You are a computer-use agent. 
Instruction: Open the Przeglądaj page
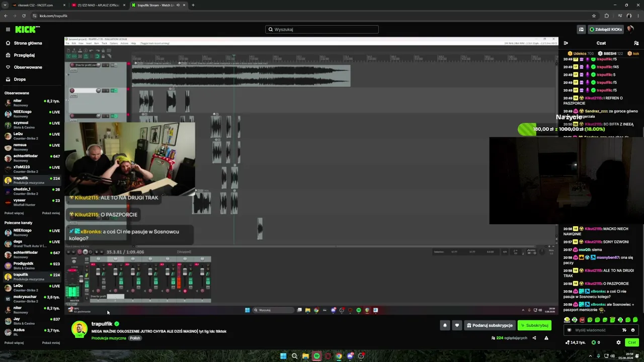click(24, 55)
